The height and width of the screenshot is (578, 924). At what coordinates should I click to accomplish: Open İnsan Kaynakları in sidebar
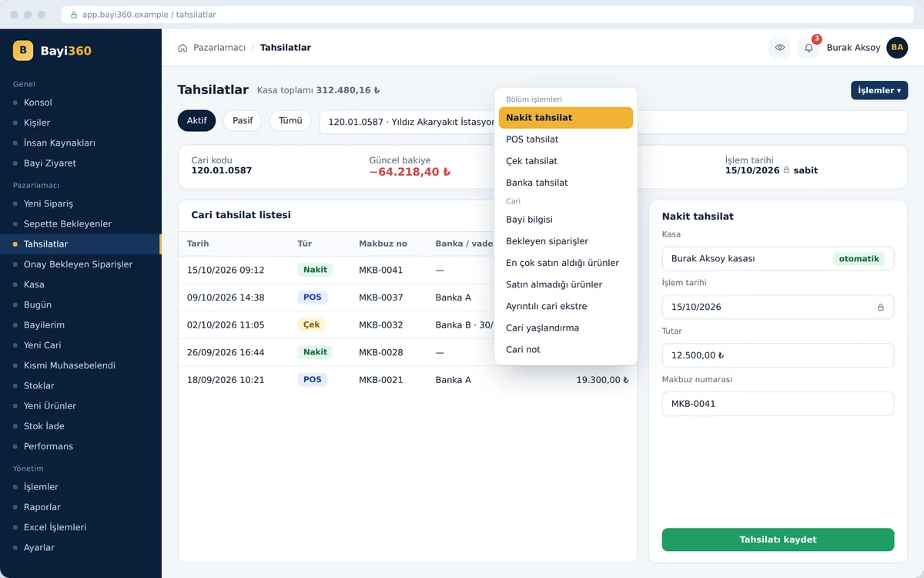point(81,143)
